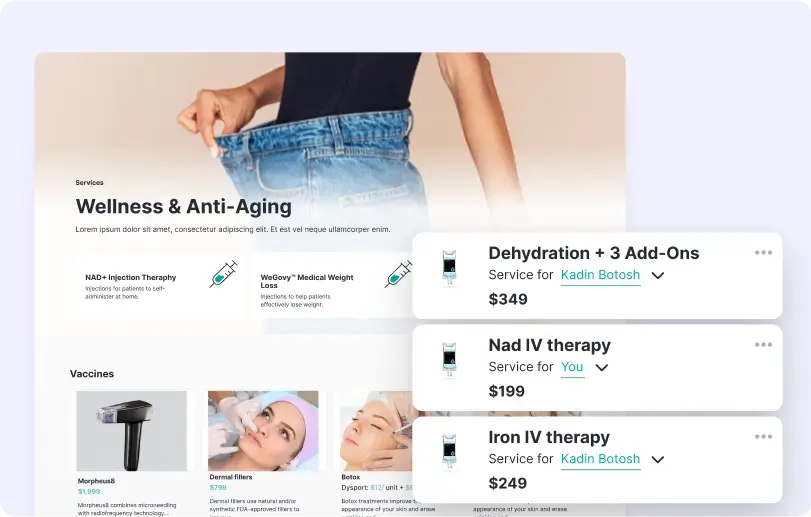Screen dimensions: 811x517
Task: Select the NAD+ Injection Theraphy card title
Action: pyautogui.click(x=131, y=278)
